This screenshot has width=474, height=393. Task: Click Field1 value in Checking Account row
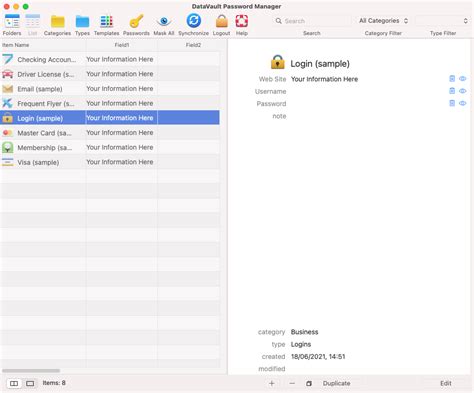[120, 59]
